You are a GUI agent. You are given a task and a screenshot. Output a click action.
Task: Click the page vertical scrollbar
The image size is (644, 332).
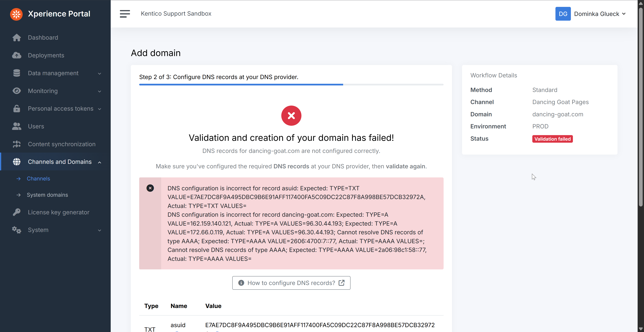pyautogui.click(x=641, y=107)
